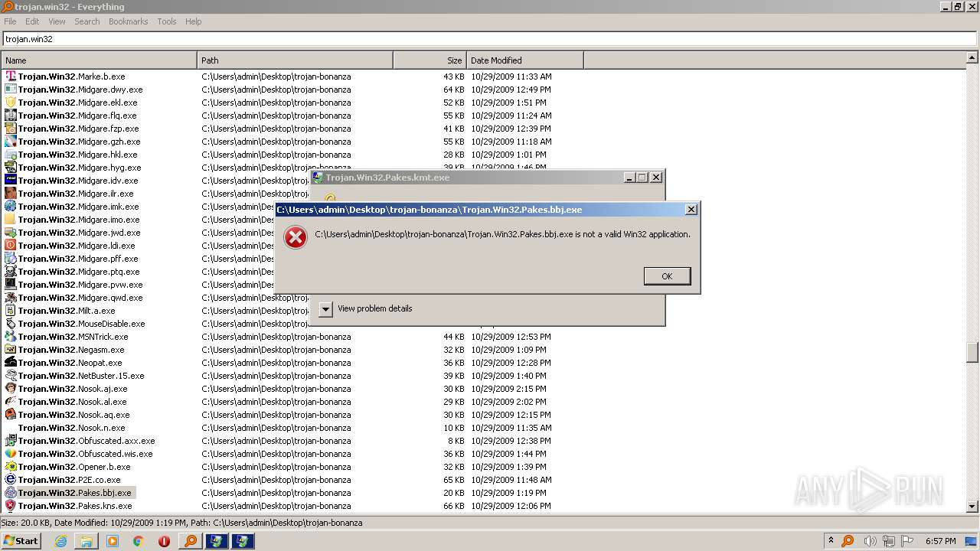Click the Trojan.Win32.Midgare.hkl.exe file icon

point(11,155)
